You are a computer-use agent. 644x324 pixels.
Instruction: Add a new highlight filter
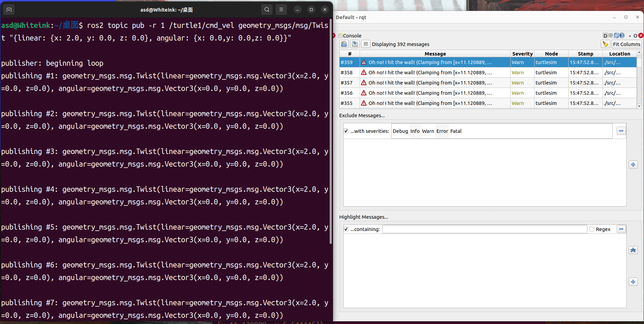point(633,282)
